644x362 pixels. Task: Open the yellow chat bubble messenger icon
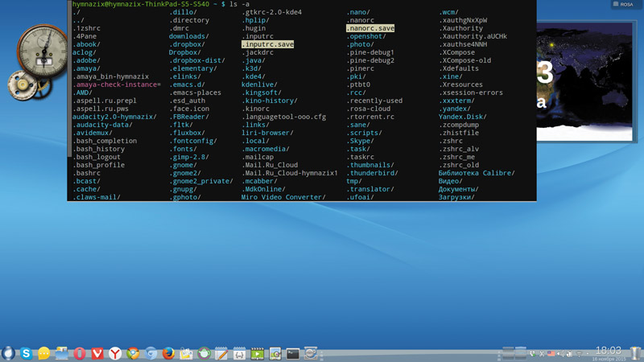tap(44, 353)
